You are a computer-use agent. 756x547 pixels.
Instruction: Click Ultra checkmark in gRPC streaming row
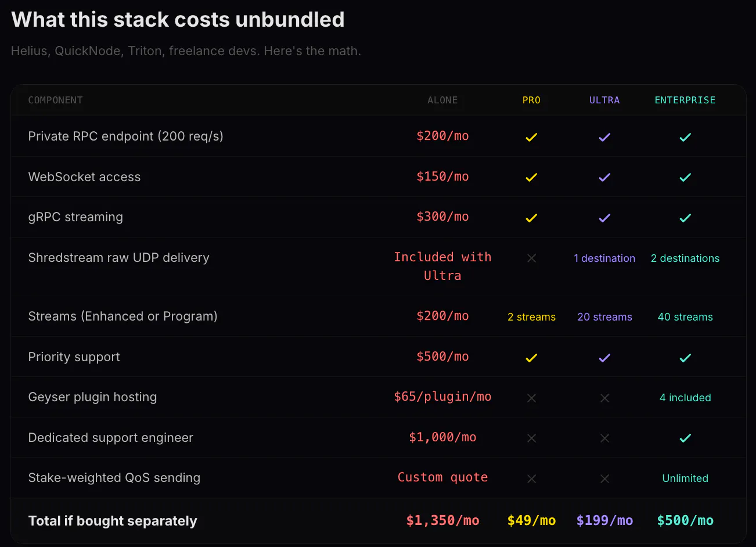pyautogui.click(x=604, y=218)
